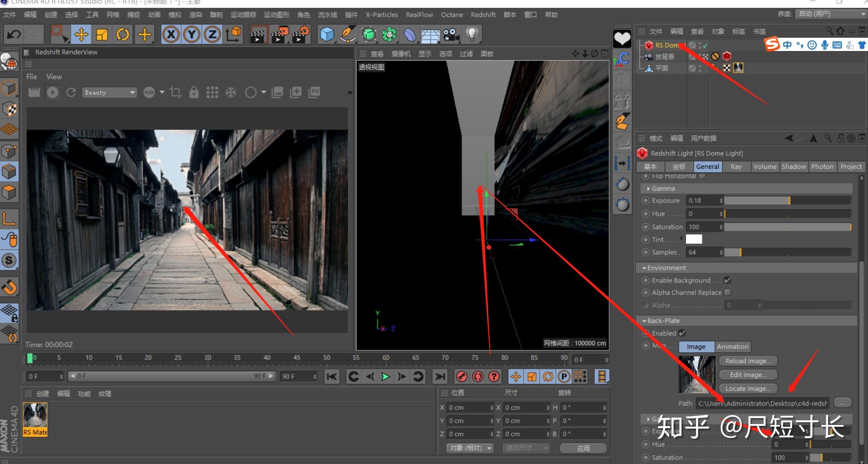Click the Light tool icon in the toolbar
The image size is (868, 464).
coord(471,34)
